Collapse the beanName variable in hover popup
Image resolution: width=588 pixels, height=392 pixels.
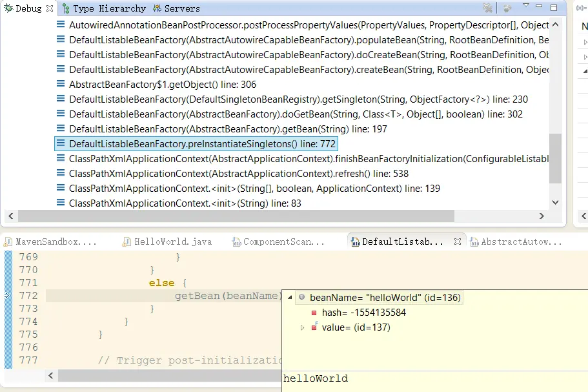click(290, 298)
